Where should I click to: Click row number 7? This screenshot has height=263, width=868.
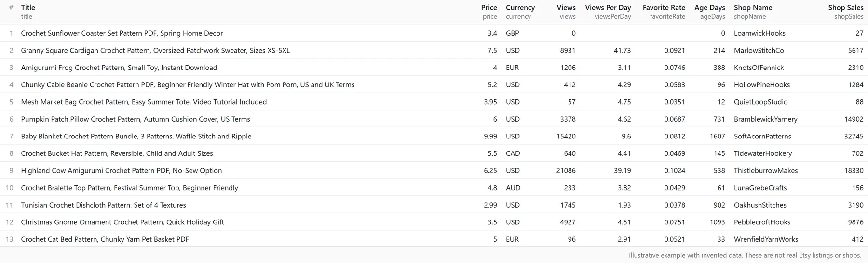[11, 136]
